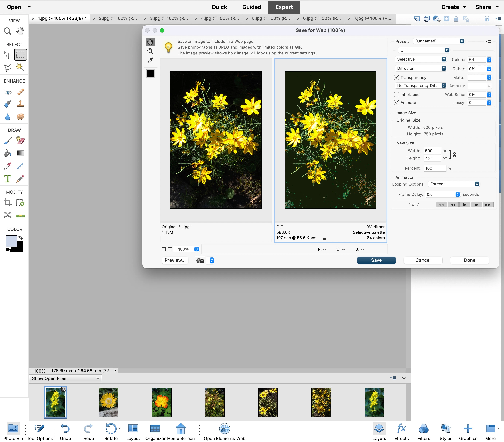Open the GIF file format dropdown
This screenshot has height=442, width=504.
click(424, 50)
